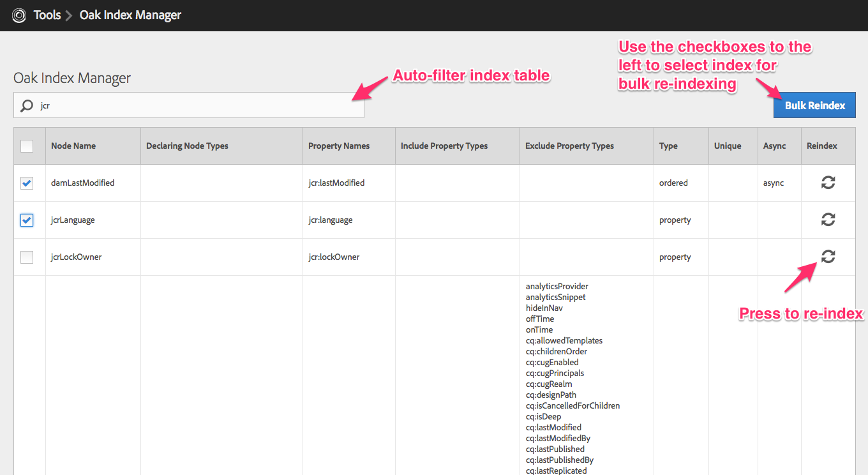Click the async value in damLastModified row
Screen dimensions: 868x475
(x=774, y=183)
